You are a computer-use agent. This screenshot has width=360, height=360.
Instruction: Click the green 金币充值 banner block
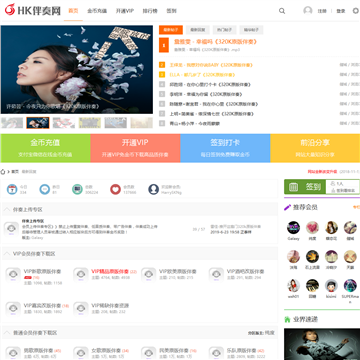[45, 148]
